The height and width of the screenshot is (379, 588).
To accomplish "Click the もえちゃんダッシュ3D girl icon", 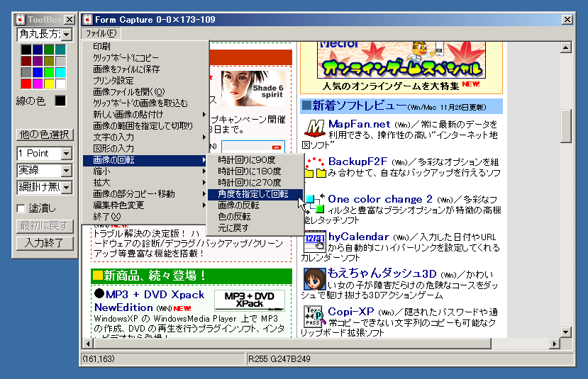I will click(x=314, y=279).
